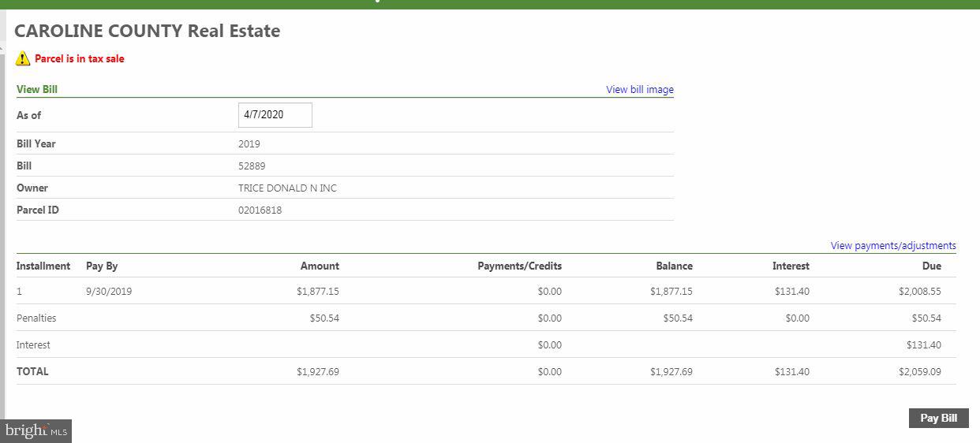This screenshot has height=443, width=980.
Task: Click the Due column header
Action: click(932, 266)
